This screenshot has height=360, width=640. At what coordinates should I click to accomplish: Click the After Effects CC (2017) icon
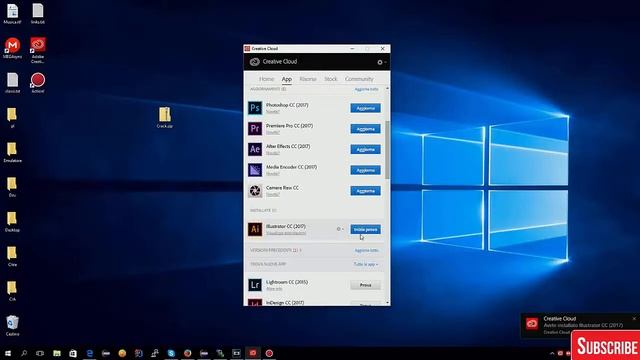255,149
